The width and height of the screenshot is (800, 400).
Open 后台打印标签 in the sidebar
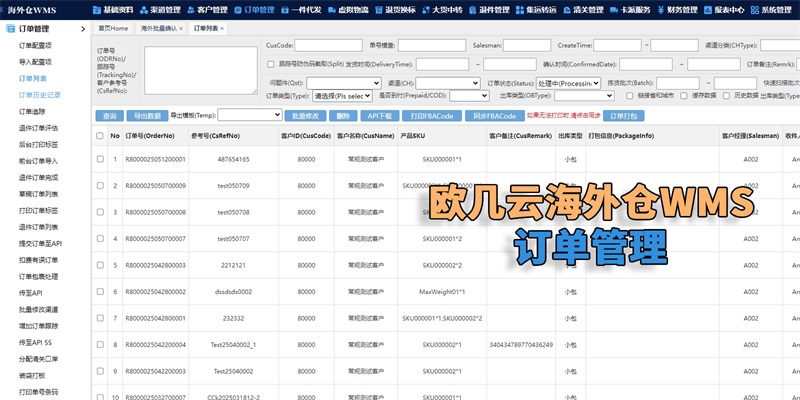[x=38, y=144]
